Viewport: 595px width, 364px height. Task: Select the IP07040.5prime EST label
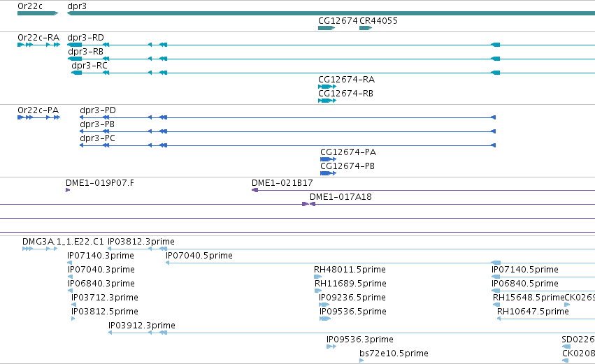coord(199,256)
